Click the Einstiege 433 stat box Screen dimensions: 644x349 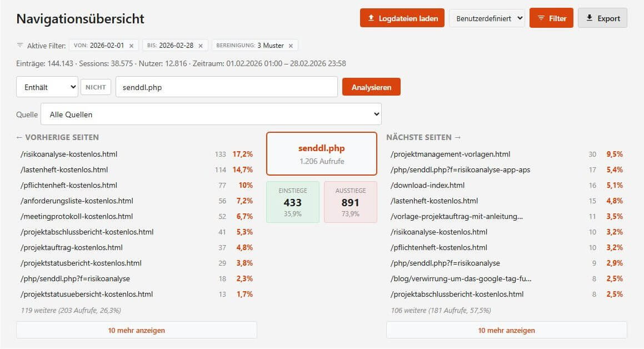point(293,202)
